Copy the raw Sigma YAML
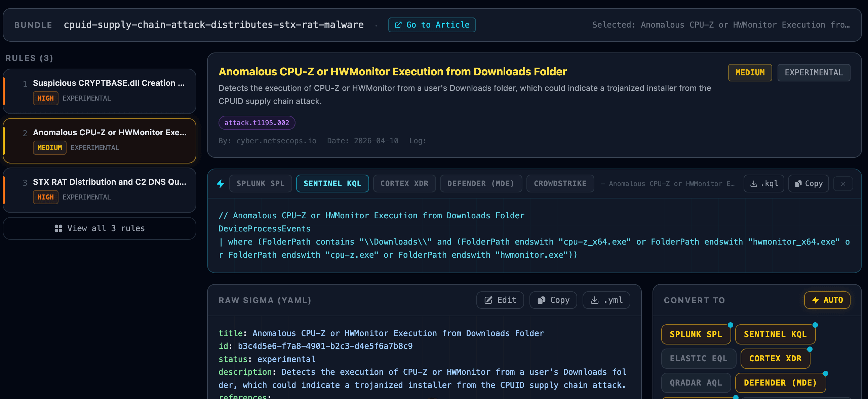Screen dimensions: 868x399 (x=553, y=300)
